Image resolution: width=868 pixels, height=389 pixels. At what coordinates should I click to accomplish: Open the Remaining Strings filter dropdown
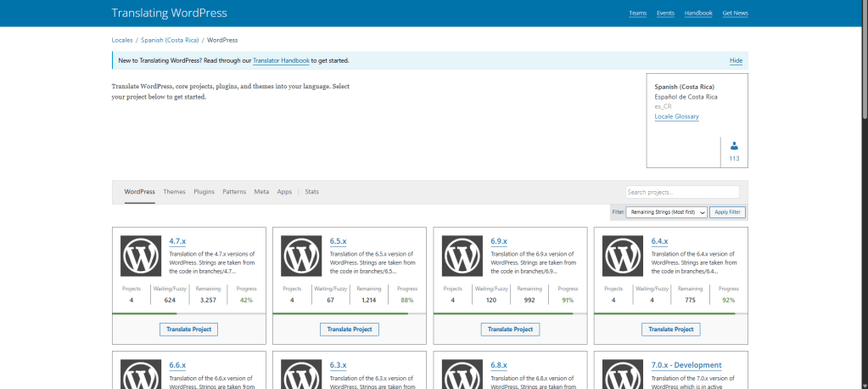[x=667, y=212]
